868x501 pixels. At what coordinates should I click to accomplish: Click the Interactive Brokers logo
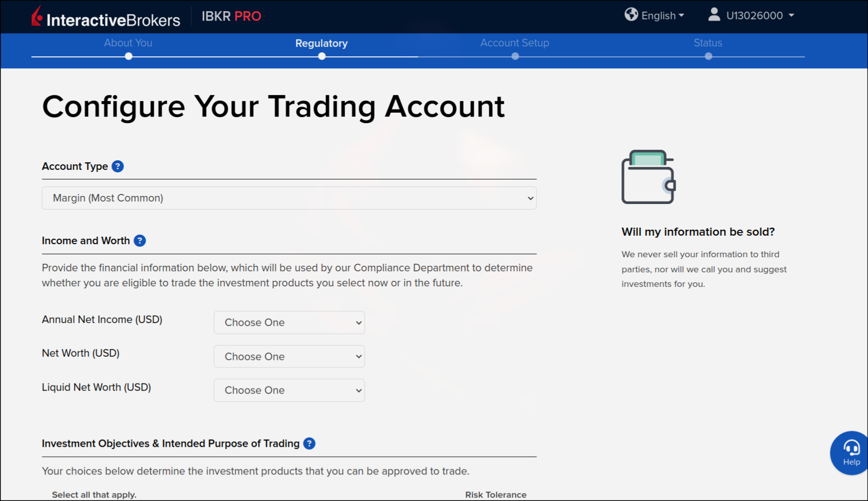click(105, 17)
